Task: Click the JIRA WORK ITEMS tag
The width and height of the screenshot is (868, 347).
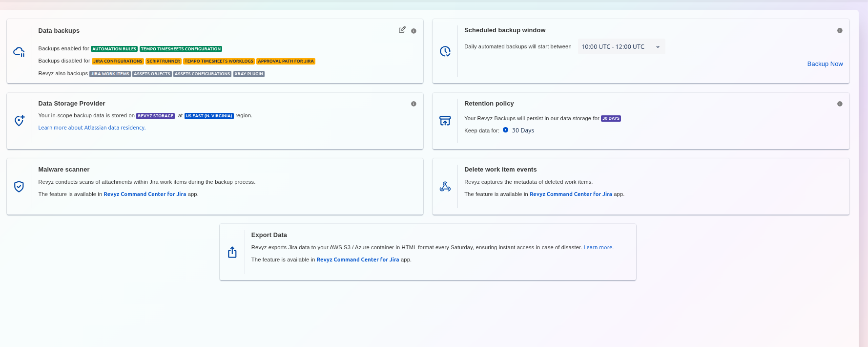Action: click(x=110, y=74)
